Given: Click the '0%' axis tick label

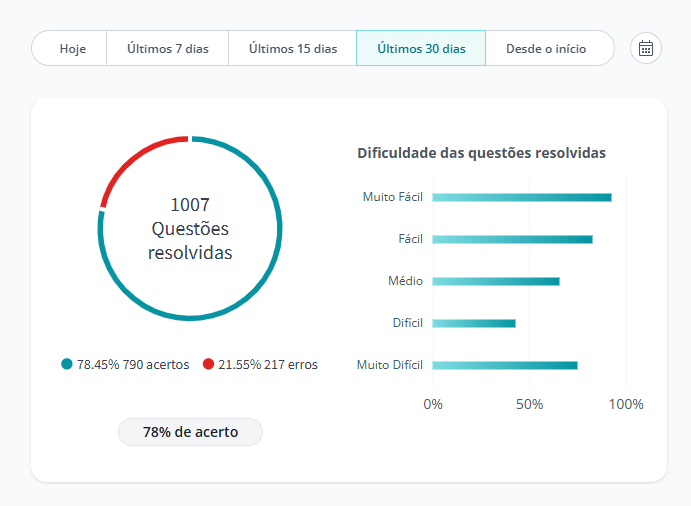Looking at the screenshot, I should (x=433, y=404).
